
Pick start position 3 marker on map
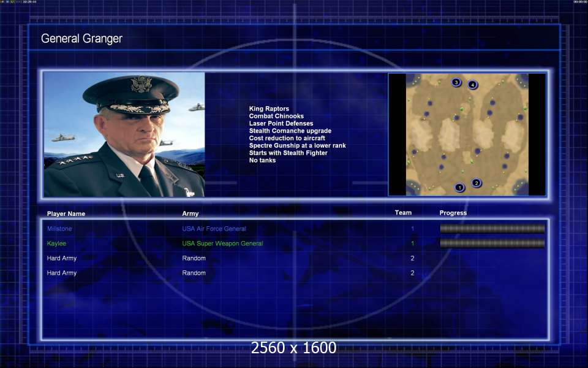(x=456, y=82)
